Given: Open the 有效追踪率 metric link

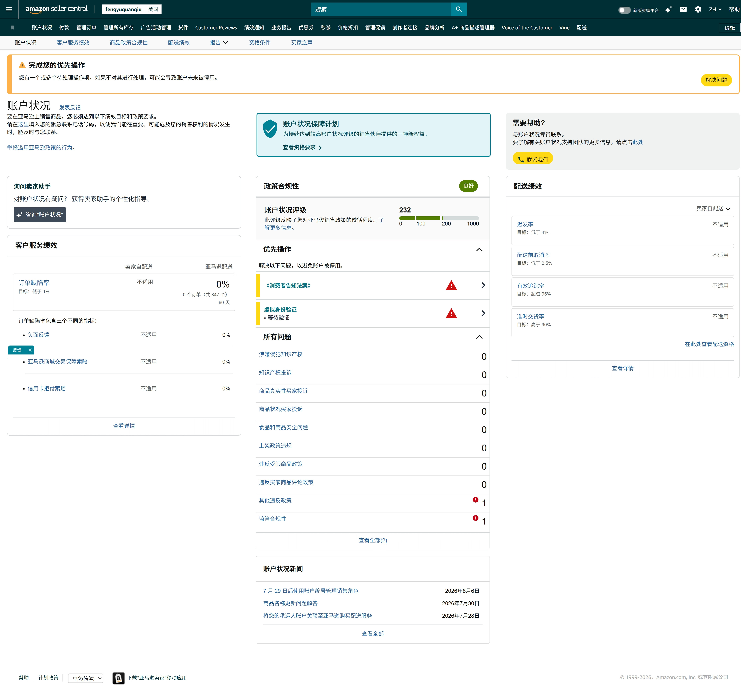Looking at the screenshot, I should coord(530,286).
